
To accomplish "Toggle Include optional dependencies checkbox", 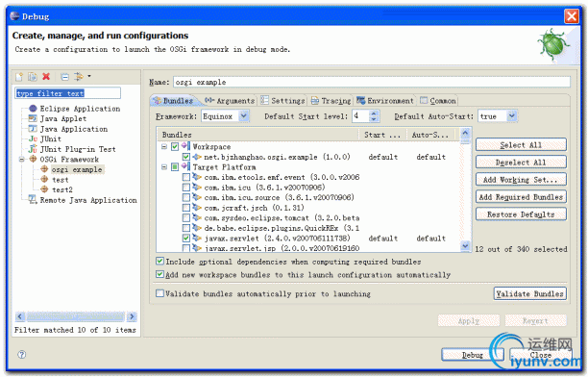I will pos(159,261).
